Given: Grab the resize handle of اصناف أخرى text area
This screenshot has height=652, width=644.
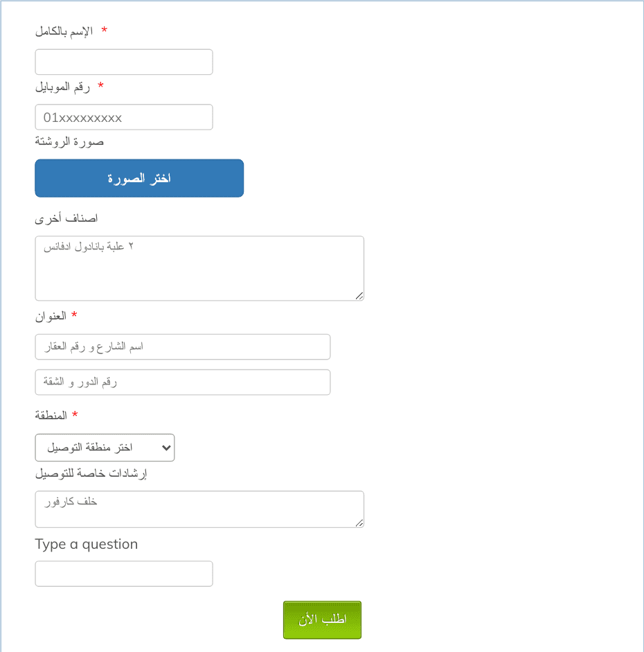Looking at the screenshot, I should 360,296.
